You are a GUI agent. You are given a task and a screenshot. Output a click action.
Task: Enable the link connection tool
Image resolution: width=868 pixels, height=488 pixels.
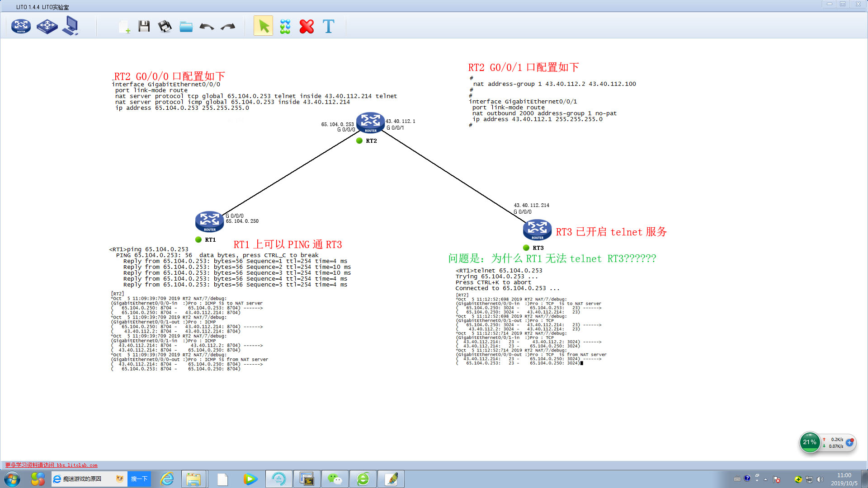(285, 26)
